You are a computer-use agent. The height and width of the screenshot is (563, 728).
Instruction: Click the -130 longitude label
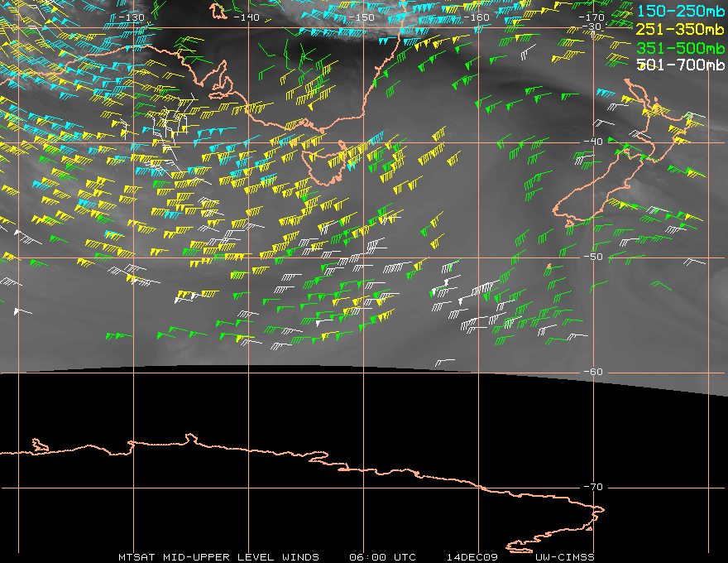pyautogui.click(x=131, y=17)
